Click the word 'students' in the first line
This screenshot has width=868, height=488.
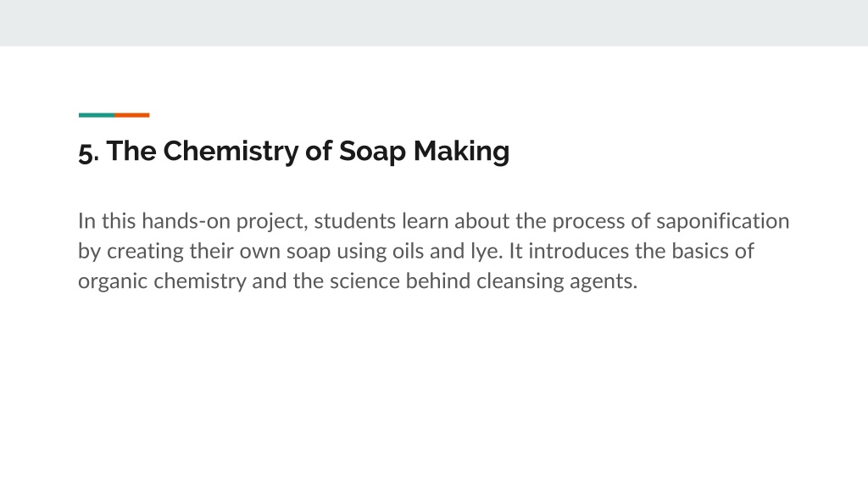click(x=355, y=221)
